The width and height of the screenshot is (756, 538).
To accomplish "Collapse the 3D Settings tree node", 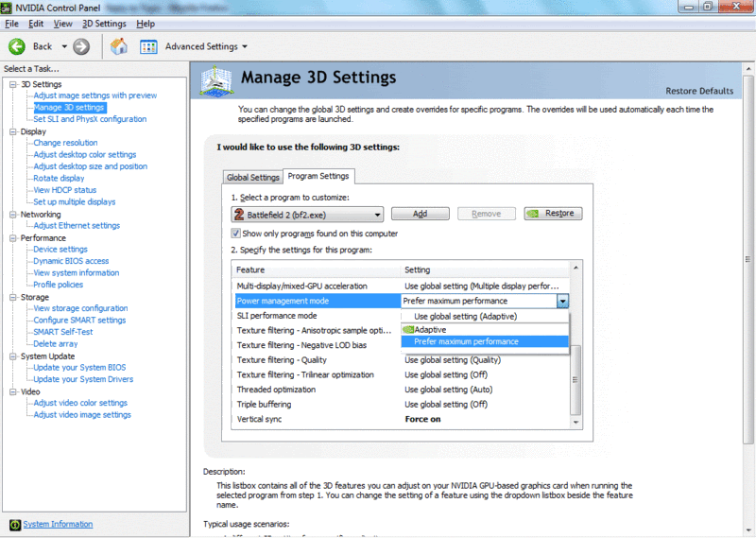I will pos(13,84).
